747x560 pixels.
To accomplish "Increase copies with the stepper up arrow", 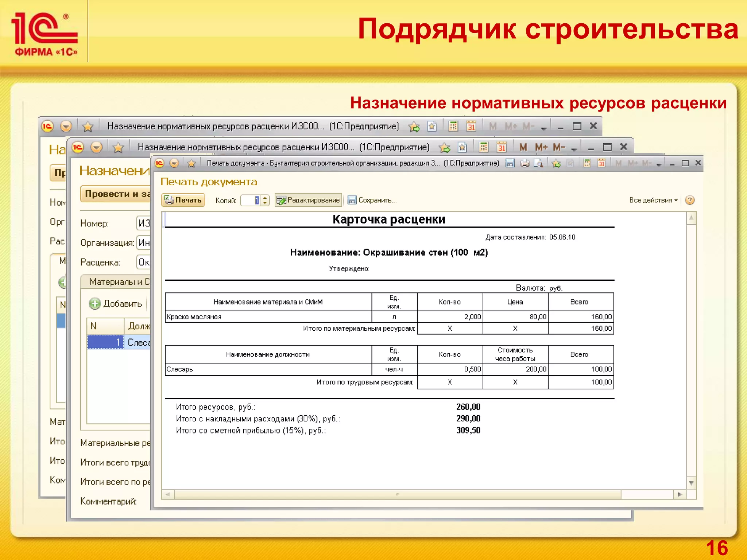I will click(x=265, y=197).
